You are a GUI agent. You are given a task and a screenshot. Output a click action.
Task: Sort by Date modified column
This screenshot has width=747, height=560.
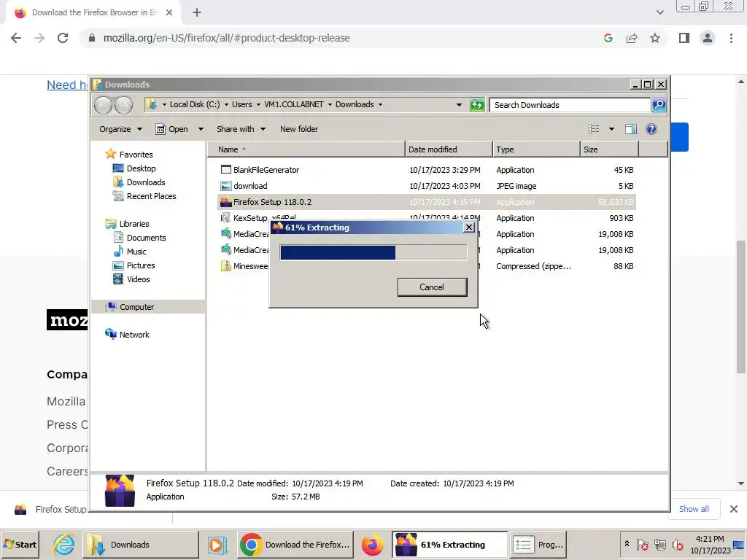tap(449, 149)
